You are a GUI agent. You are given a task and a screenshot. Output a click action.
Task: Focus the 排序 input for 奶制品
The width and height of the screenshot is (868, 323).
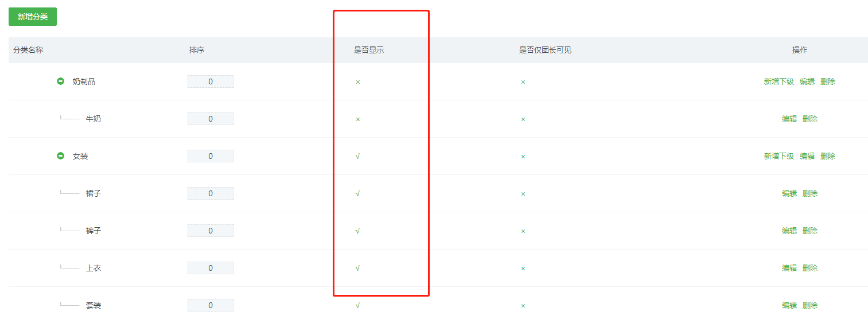point(211,81)
